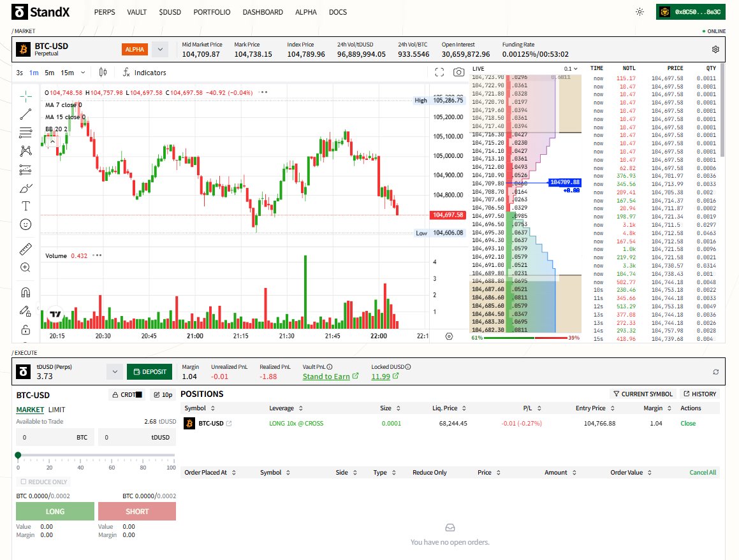Viewport: 739px width, 560px height.
Task: Activate the zoom in tool
Action: (x=26, y=268)
